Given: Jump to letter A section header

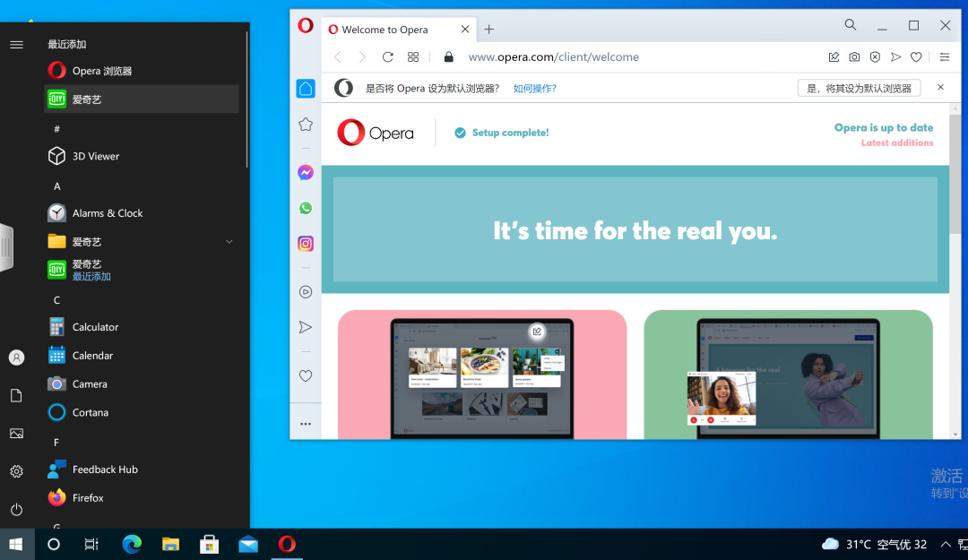Looking at the screenshot, I should point(56,185).
